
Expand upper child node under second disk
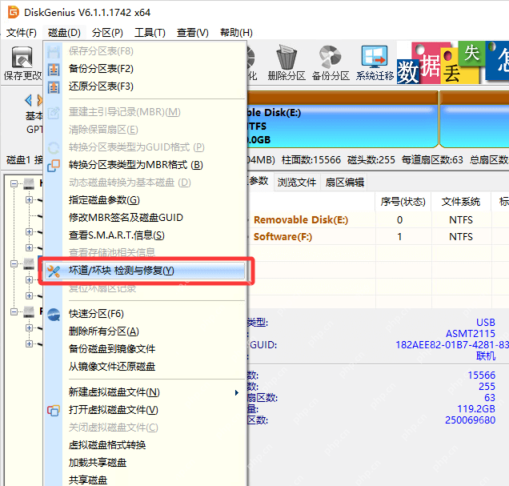pos(29,280)
